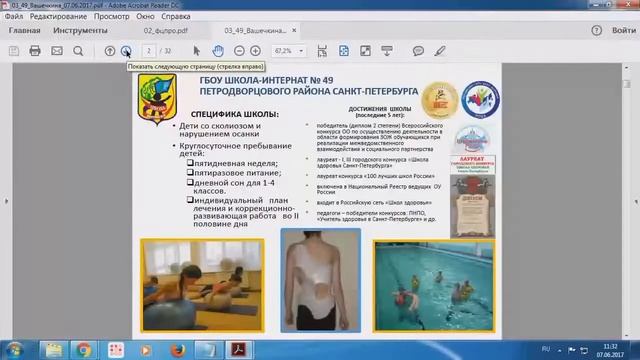640x360 pixels.
Task: Click the back corset photo
Action: [x=321, y=280]
